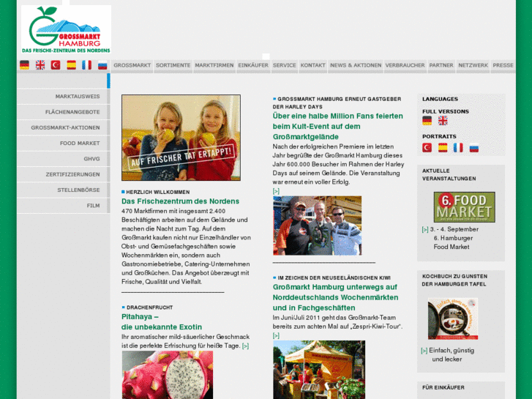Go to ZERTIFIZIERUNGEN in the sidebar
This screenshot has height=399, width=532.
tap(64, 174)
